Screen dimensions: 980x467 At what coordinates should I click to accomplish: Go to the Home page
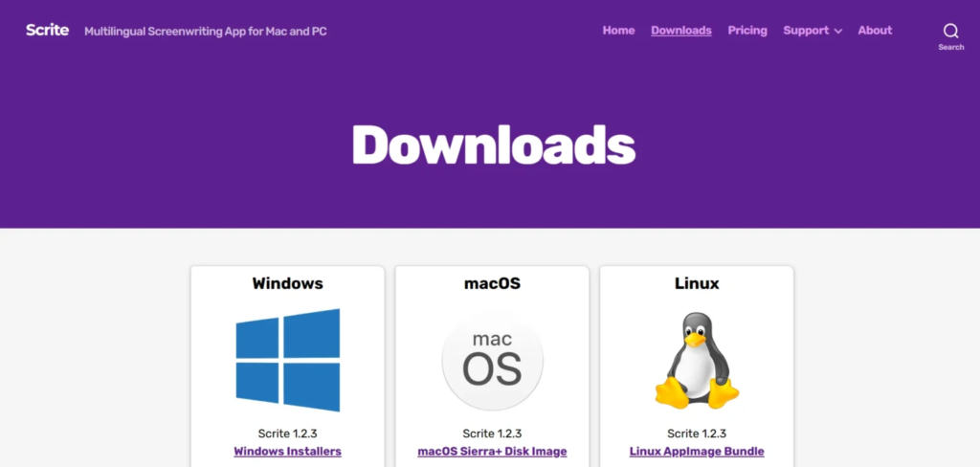click(x=618, y=31)
